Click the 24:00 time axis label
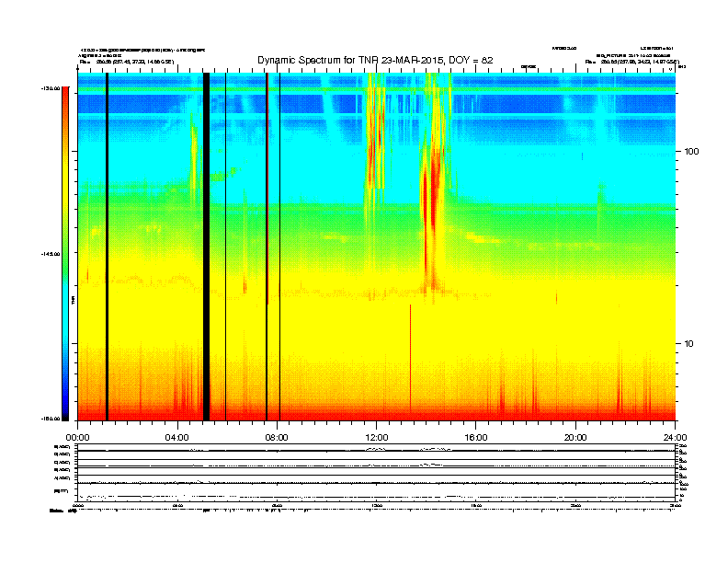728x563 pixels. click(675, 438)
